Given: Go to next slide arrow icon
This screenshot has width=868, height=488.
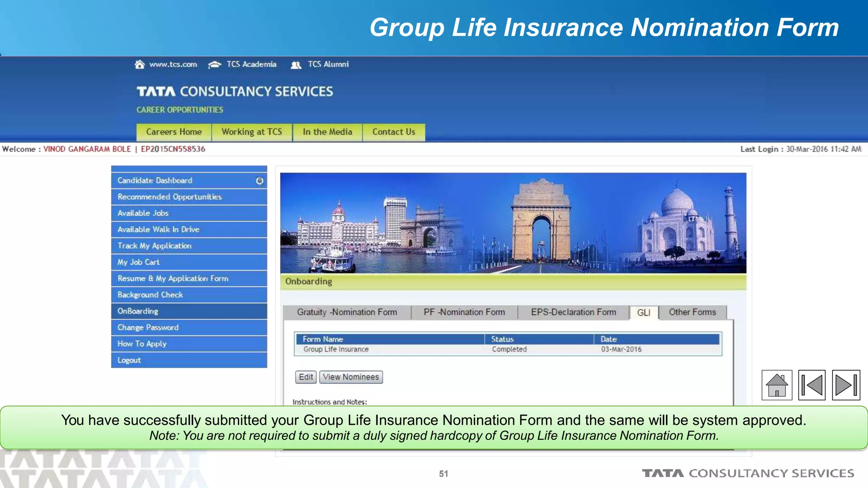Looking at the screenshot, I should click(x=846, y=385).
